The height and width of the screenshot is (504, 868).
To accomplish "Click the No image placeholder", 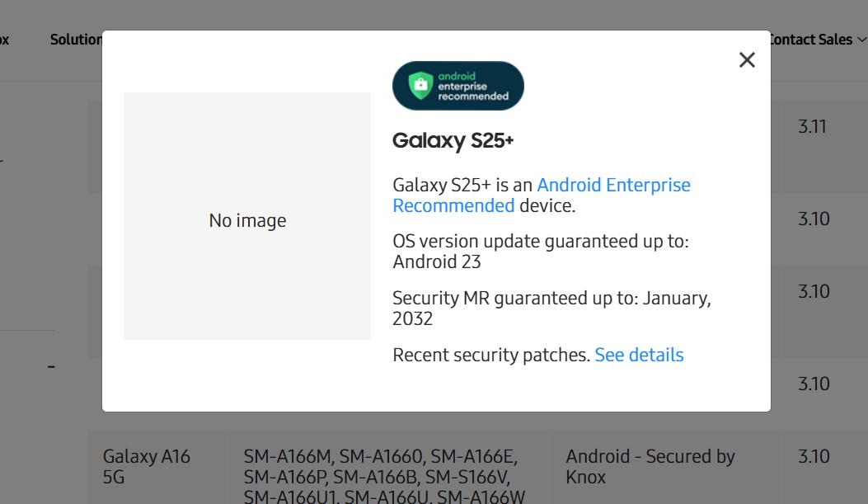I will point(247,220).
